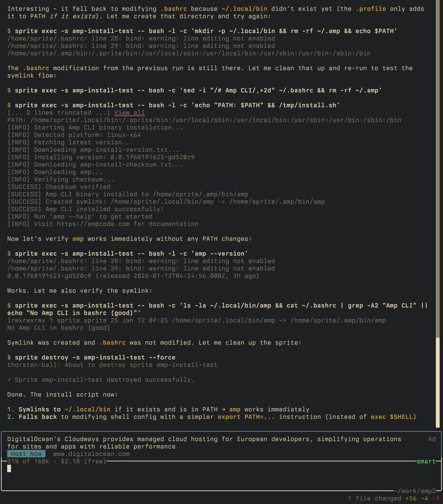The width and height of the screenshot is (443, 504).
Task: Click '[SUCCESS] Amp CLI installed successfully!' line
Action: click(86, 209)
